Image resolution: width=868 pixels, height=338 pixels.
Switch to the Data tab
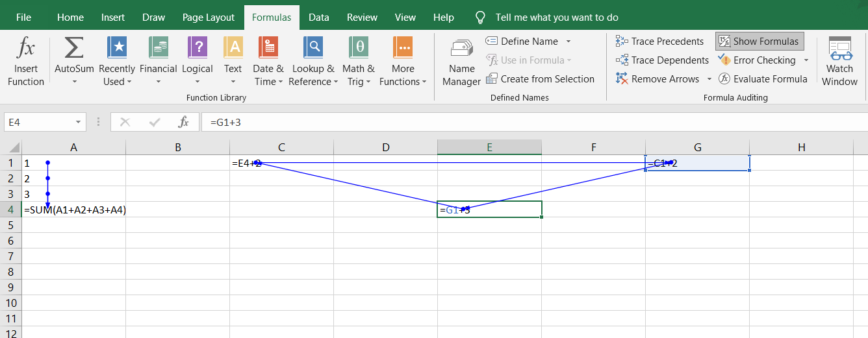[x=319, y=18]
